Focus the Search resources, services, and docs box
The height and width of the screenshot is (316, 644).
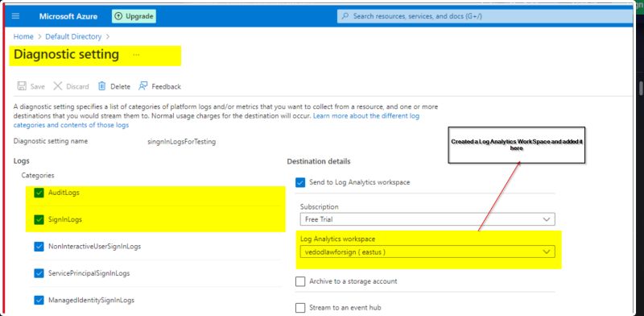tap(485, 16)
